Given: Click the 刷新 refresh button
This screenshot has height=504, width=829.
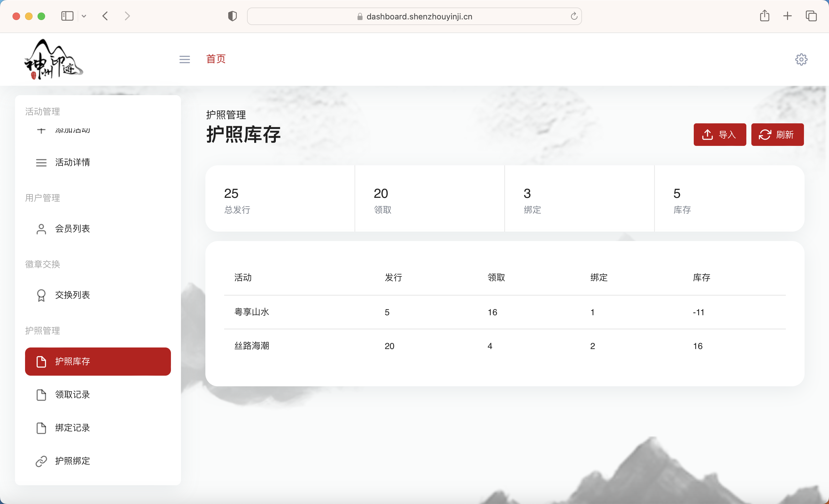Looking at the screenshot, I should click(x=778, y=135).
